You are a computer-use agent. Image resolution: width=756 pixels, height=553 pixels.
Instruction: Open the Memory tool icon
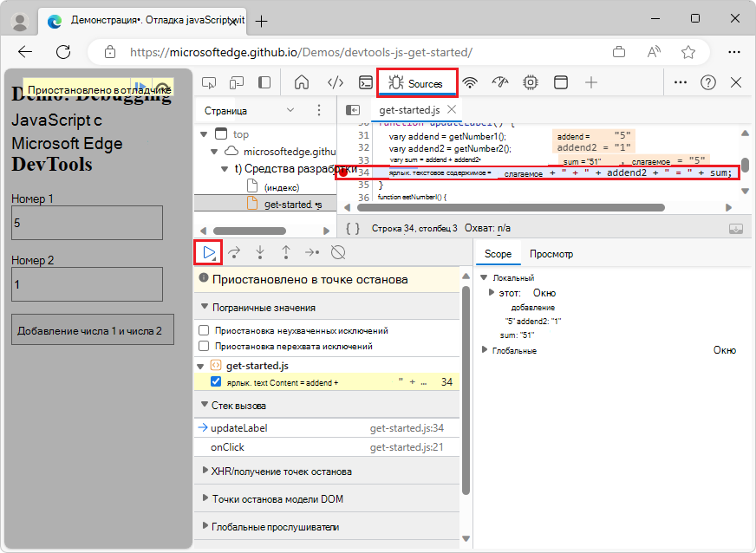click(531, 82)
